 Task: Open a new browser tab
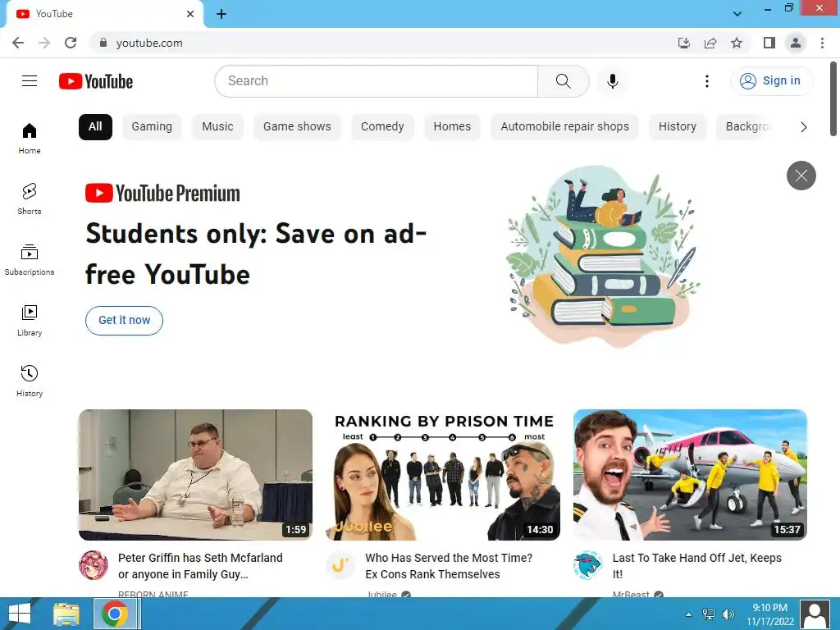221,14
